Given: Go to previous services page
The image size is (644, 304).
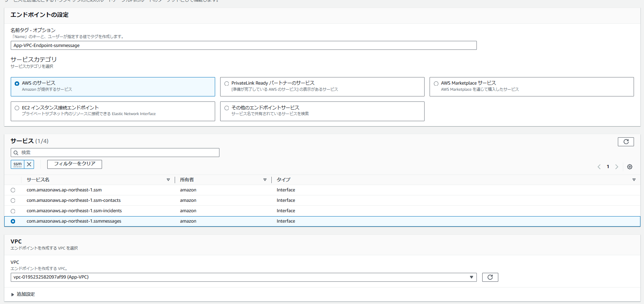Looking at the screenshot, I should point(599,167).
